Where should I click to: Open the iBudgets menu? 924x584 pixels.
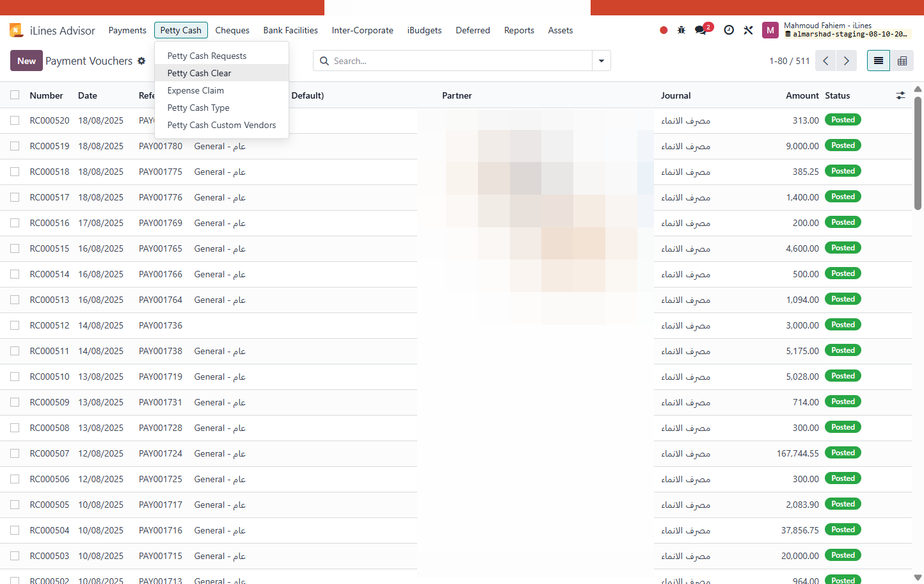click(x=424, y=30)
